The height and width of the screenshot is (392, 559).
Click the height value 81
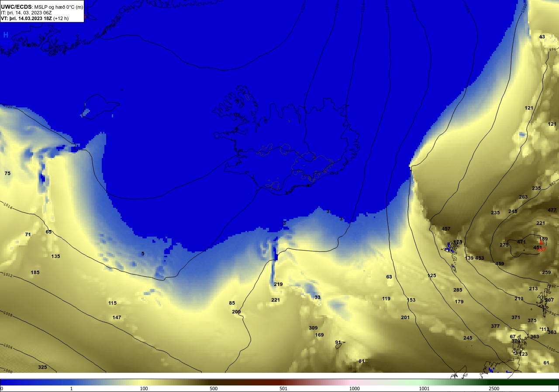click(361, 361)
